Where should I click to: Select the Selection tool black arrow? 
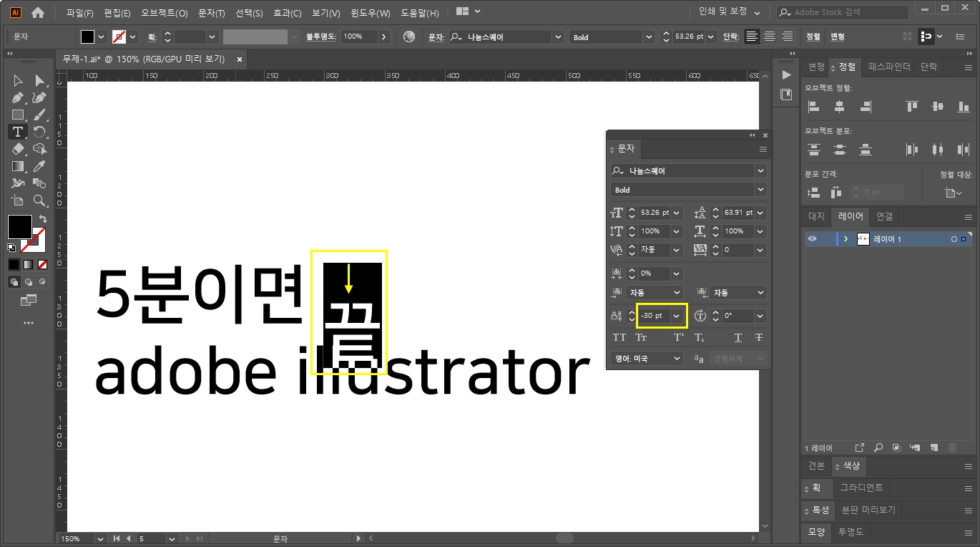click(x=18, y=81)
